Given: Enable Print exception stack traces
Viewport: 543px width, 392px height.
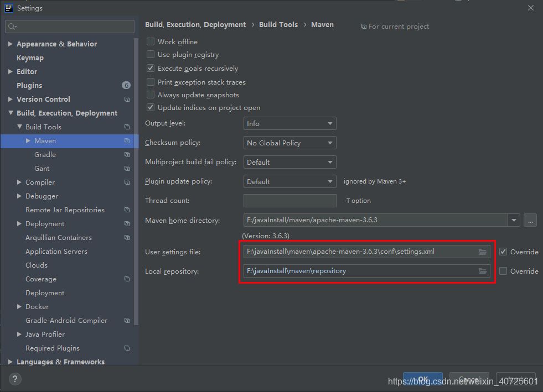Looking at the screenshot, I should coord(151,82).
